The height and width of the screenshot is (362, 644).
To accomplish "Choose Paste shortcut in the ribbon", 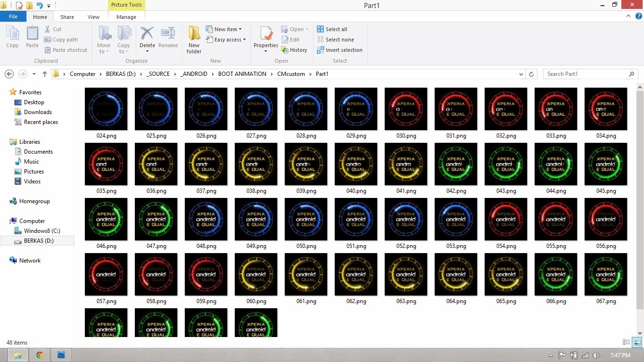I will click(x=66, y=50).
